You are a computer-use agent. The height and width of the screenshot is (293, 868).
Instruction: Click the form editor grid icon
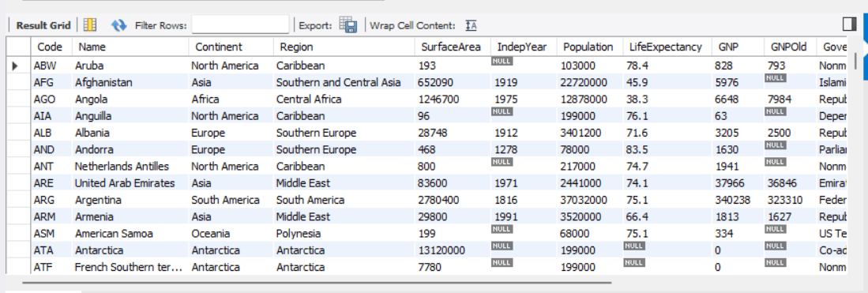[x=90, y=25]
